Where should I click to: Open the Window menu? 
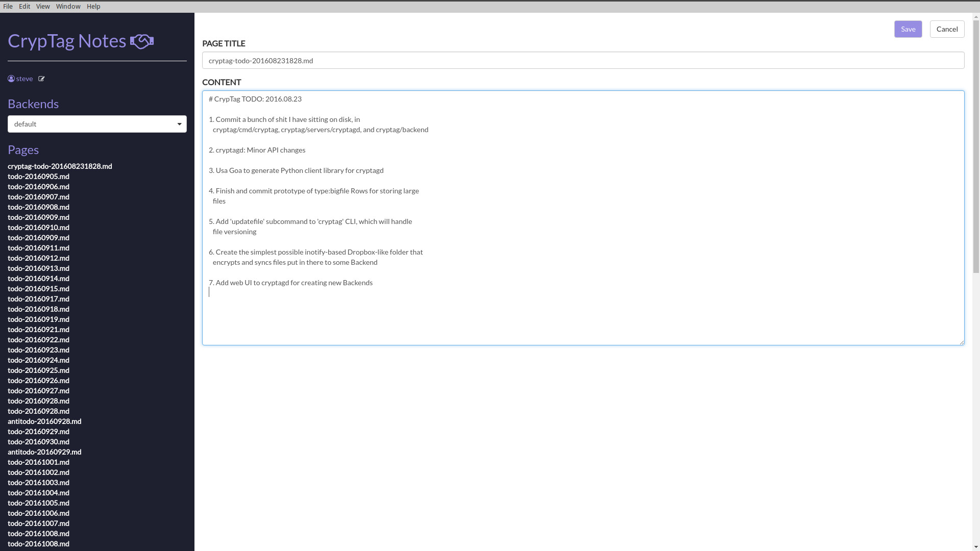pyautogui.click(x=68, y=6)
